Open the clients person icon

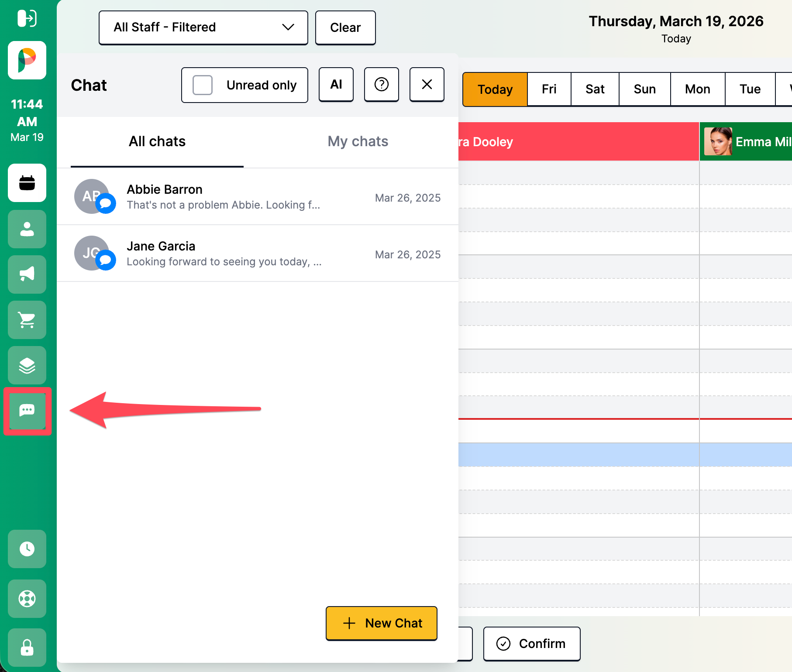tap(27, 229)
